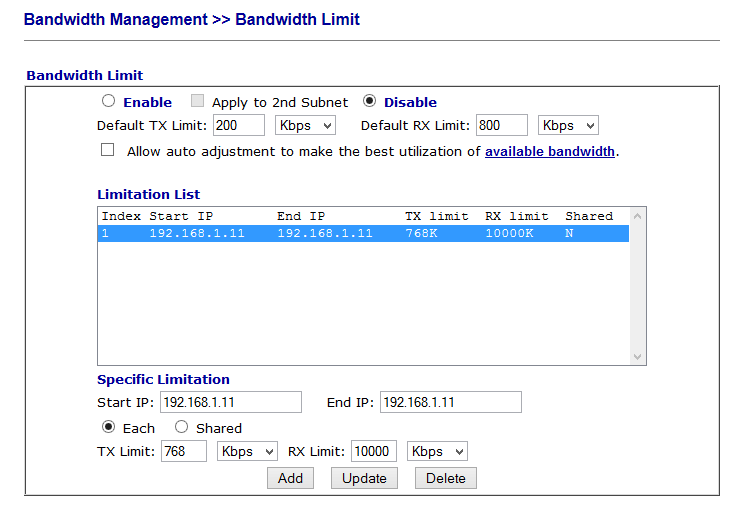Open the Default TX Limit units dropdown

click(305, 125)
